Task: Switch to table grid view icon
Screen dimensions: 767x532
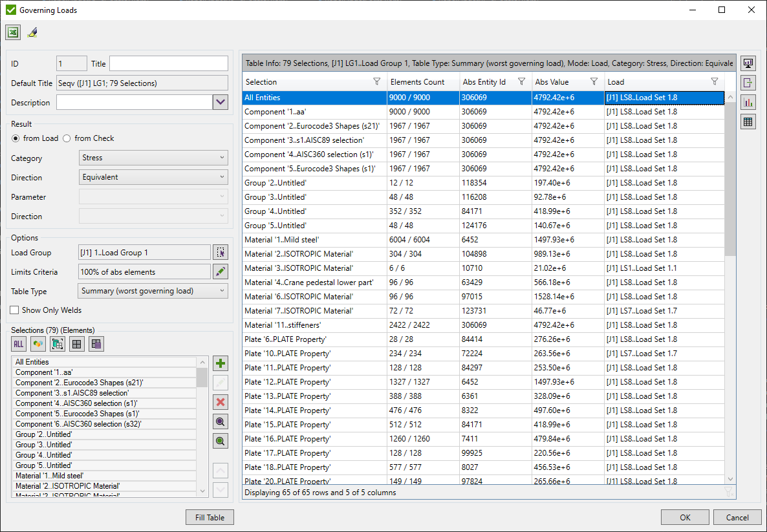Action: click(x=748, y=121)
